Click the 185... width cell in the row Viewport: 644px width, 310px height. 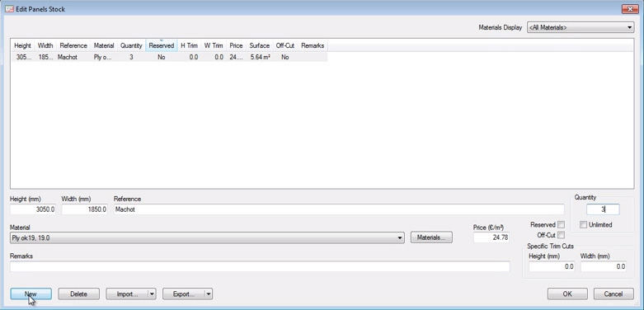pyautogui.click(x=45, y=58)
